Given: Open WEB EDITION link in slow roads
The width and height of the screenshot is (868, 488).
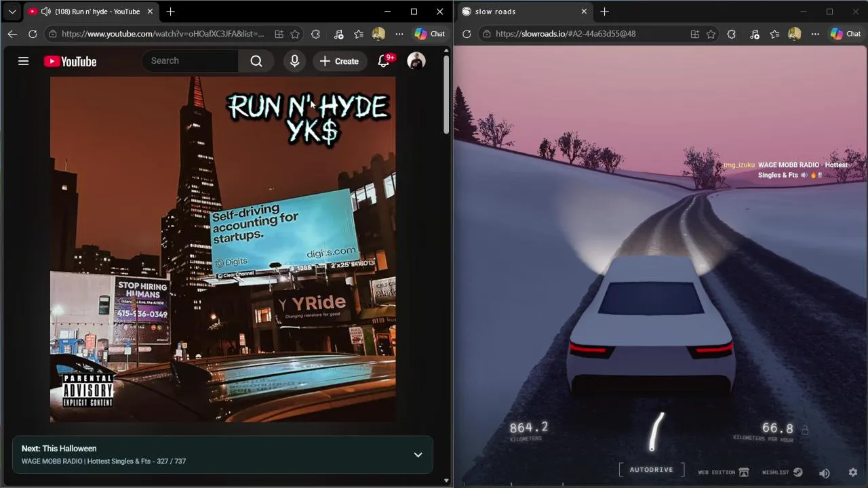Looking at the screenshot, I should coord(723,472).
